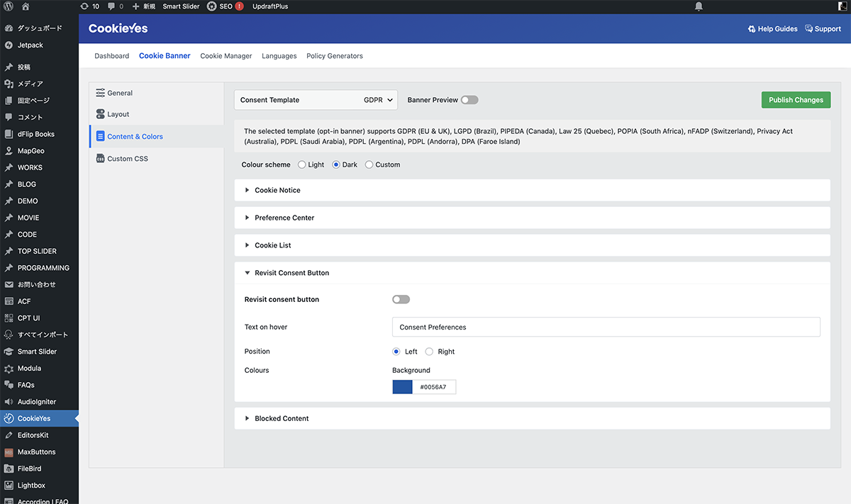This screenshot has height=504, width=851.
Task: Open Jetpack from the sidebar
Action: point(30,45)
